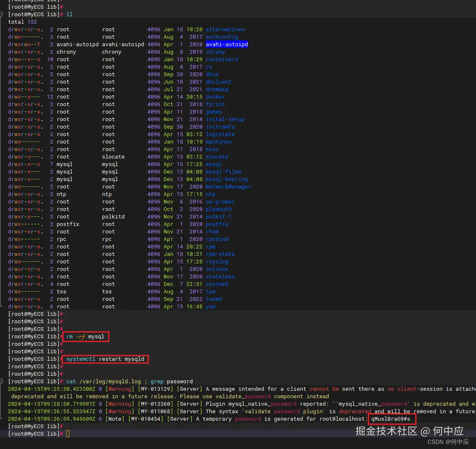Click the 'mlocate' directory name
The image size is (476, 449).
[x=217, y=156]
